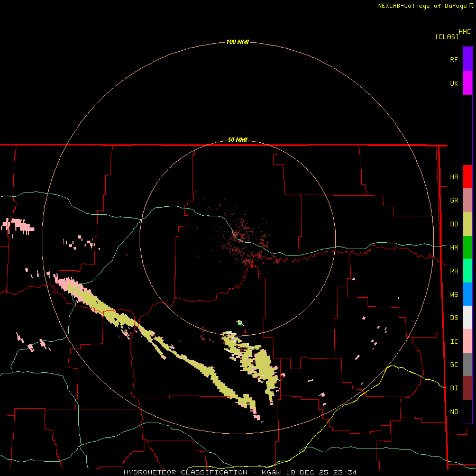
Task: Click the UK legend label
Action: 454,83
